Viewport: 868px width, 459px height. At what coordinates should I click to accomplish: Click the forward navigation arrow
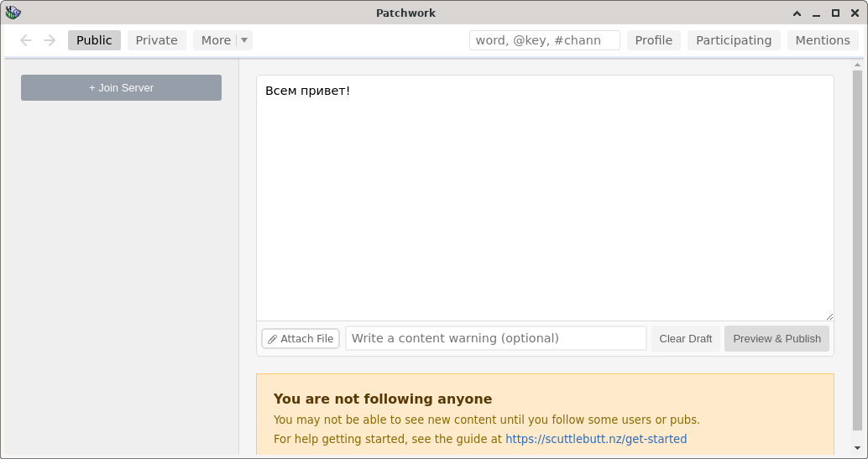coord(50,40)
